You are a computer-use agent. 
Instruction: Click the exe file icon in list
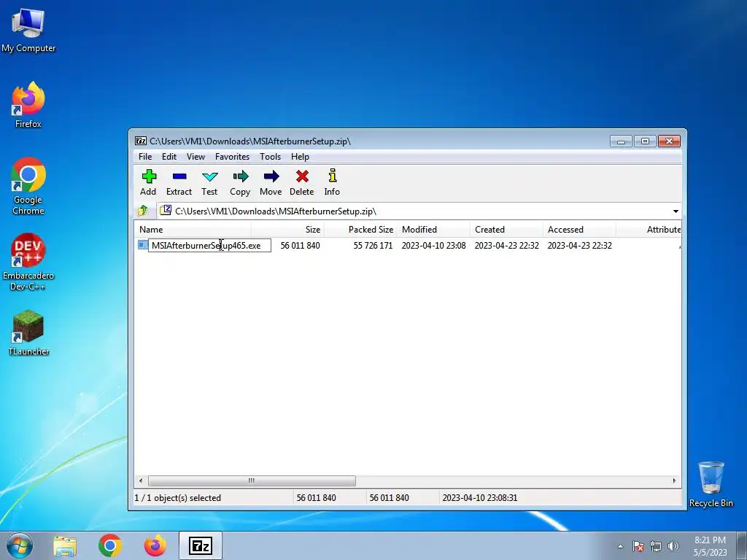pos(143,245)
